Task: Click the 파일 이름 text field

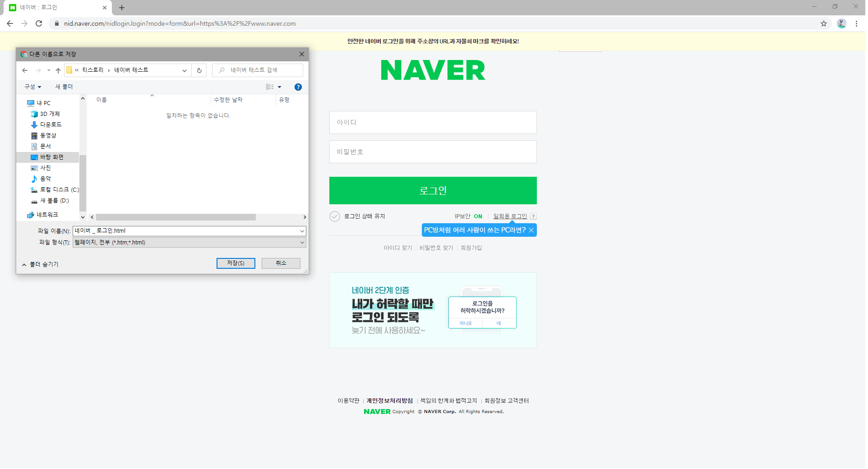Action: click(185, 231)
